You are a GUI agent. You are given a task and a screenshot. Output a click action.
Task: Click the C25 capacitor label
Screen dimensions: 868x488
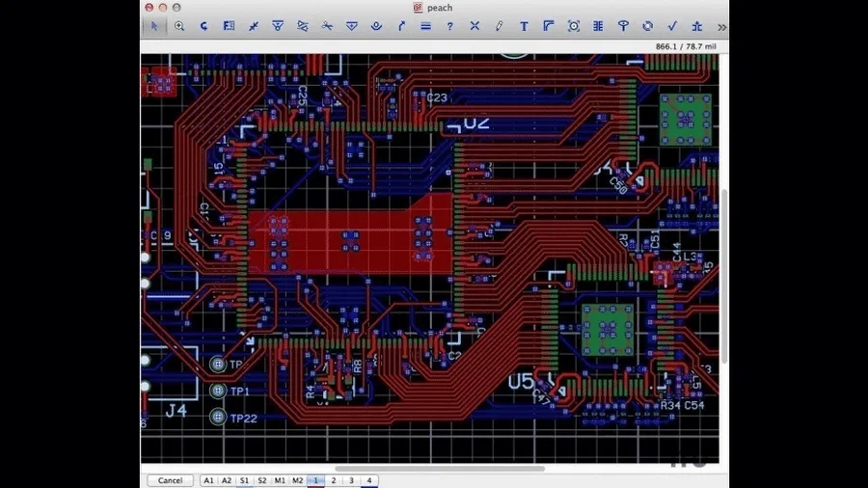pyautogui.click(x=302, y=95)
